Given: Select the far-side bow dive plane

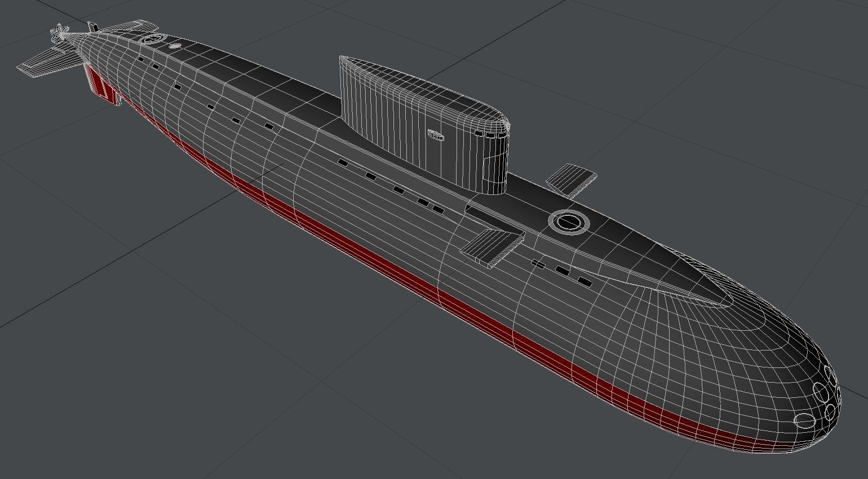Looking at the screenshot, I should point(571,180).
